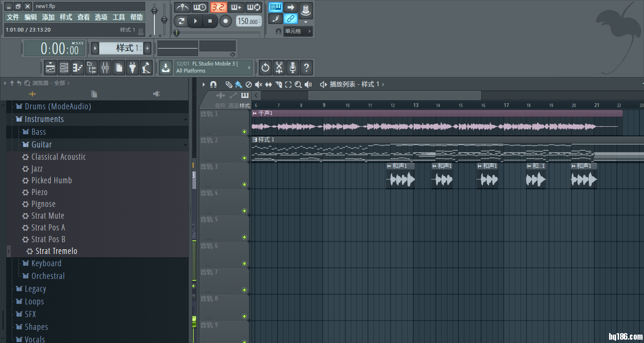Open the 工具 menu
644x343 pixels.
click(119, 17)
